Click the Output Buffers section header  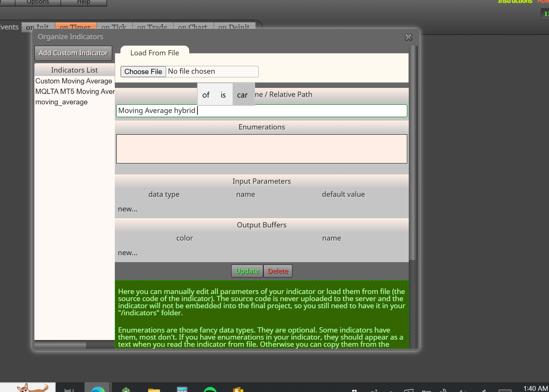[x=261, y=225]
